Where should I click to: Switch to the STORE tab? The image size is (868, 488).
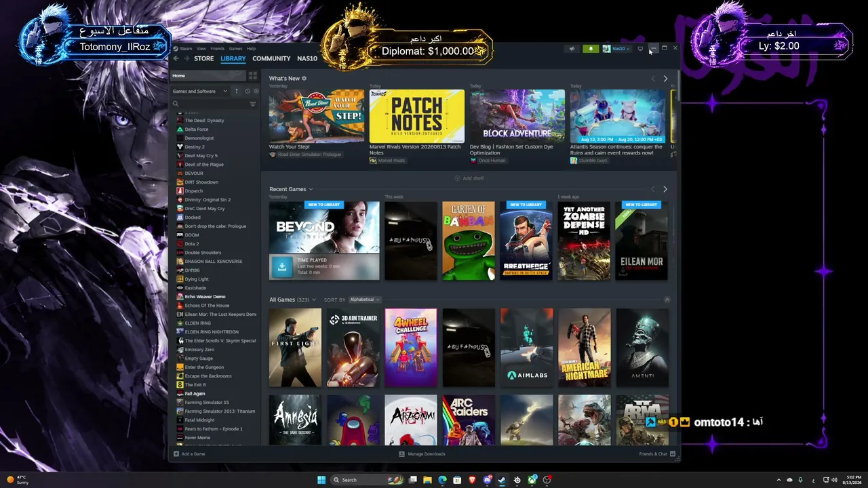click(204, 58)
